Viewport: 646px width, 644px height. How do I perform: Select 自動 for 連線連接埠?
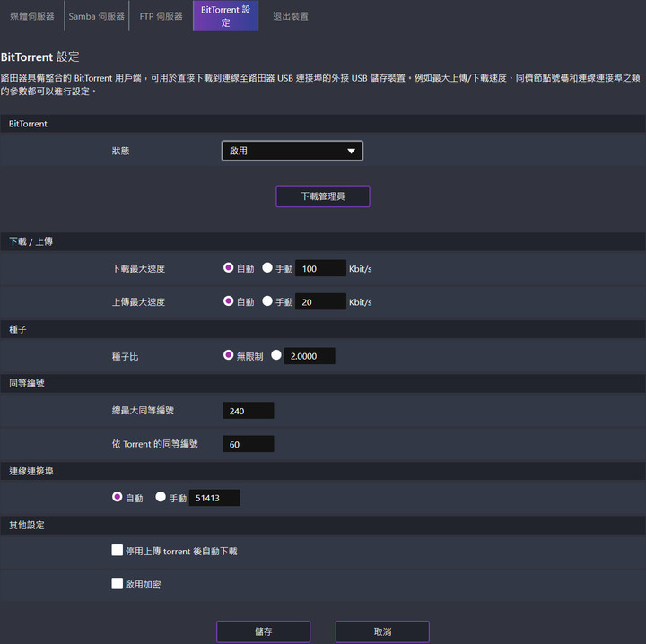[117, 497]
